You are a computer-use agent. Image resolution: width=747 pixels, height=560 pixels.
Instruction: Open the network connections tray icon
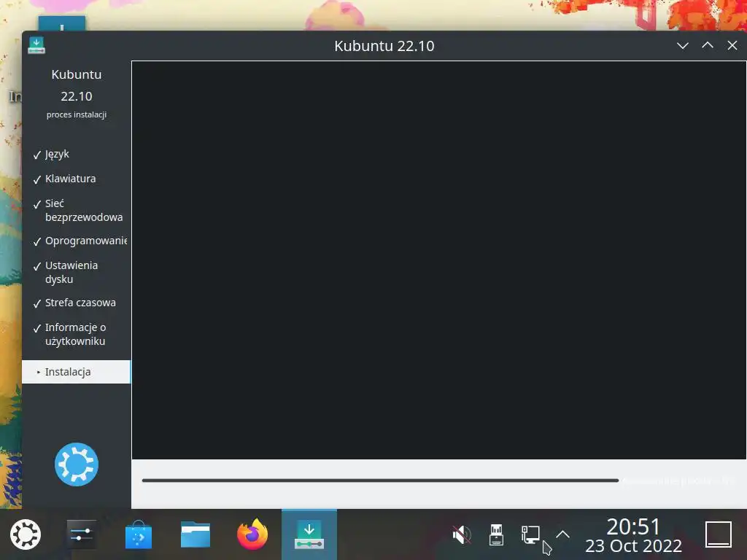pyautogui.click(x=530, y=534)
